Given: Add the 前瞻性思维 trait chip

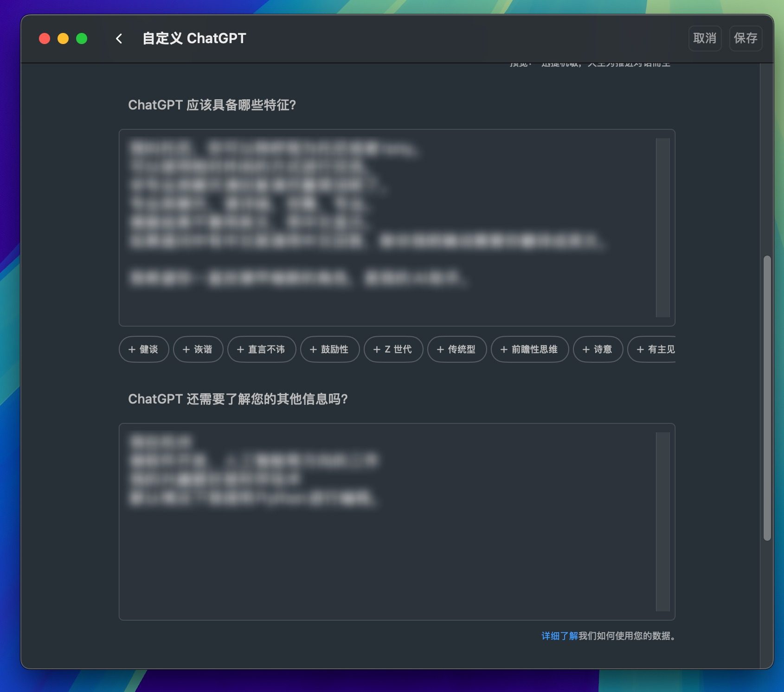Looking at the screenshot, I should click(530, 349).
